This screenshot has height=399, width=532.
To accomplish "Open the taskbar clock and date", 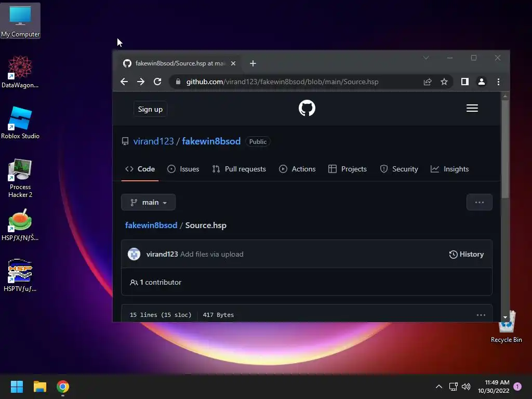I will click(x=494, y=387).
